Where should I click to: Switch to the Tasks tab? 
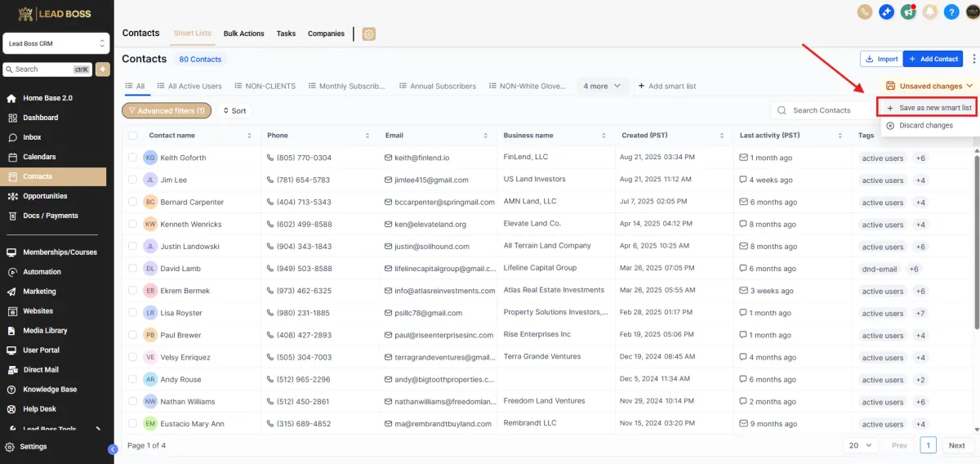pos(286,33)
